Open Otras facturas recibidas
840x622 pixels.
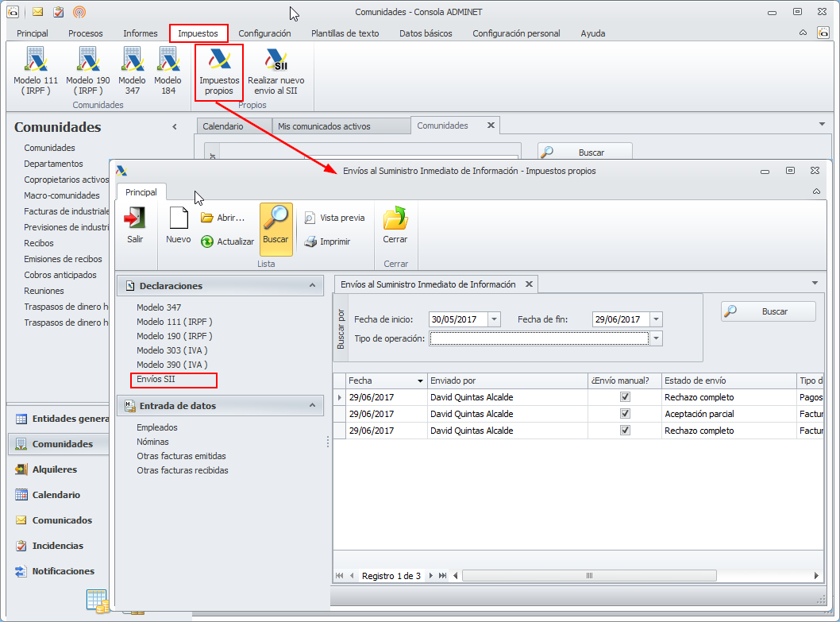pyautogui.click(x=182, y=470)
